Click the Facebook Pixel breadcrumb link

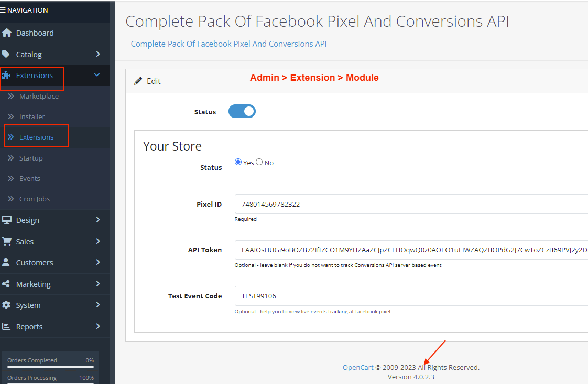[228, 44]
